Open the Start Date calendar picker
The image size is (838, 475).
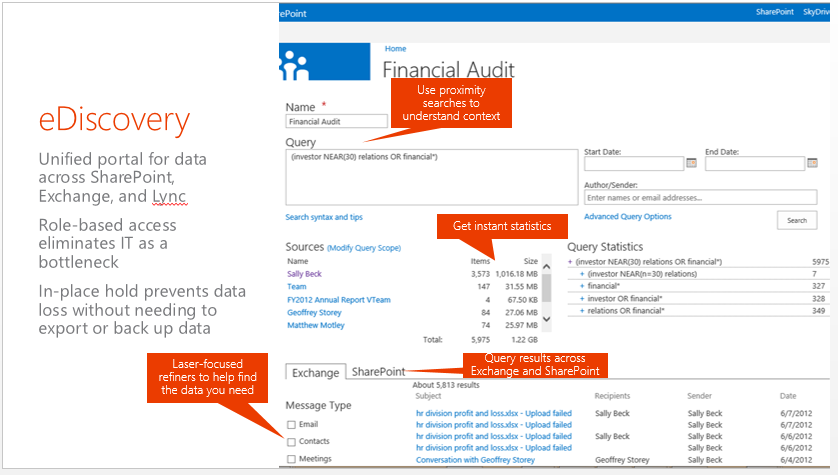691,163
